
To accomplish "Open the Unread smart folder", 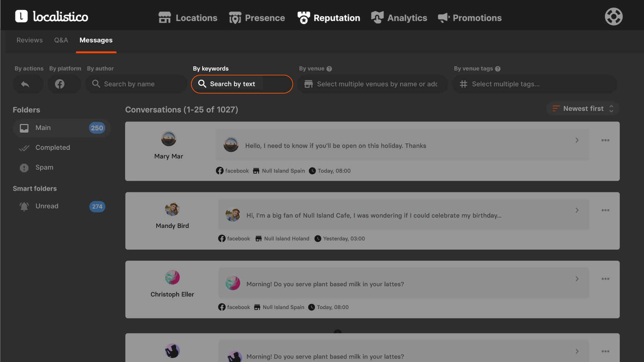I will [47, 206].
